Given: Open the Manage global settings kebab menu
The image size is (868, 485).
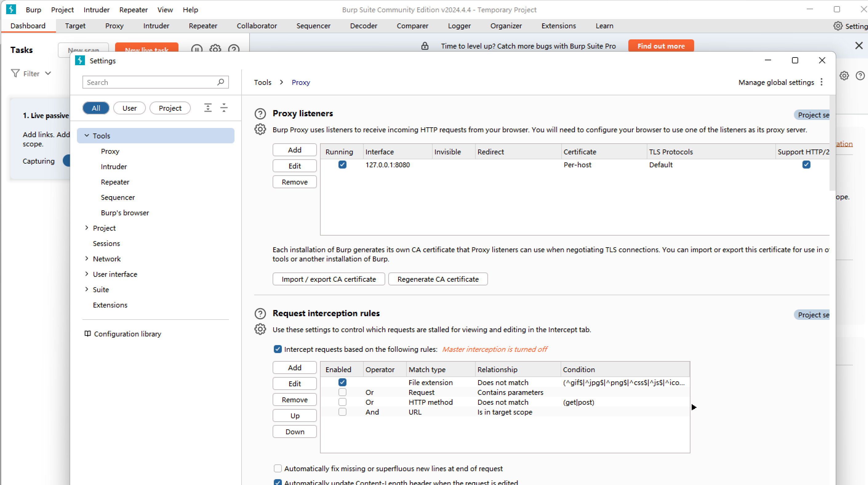Looking at the screenshot, I should 822,82.
